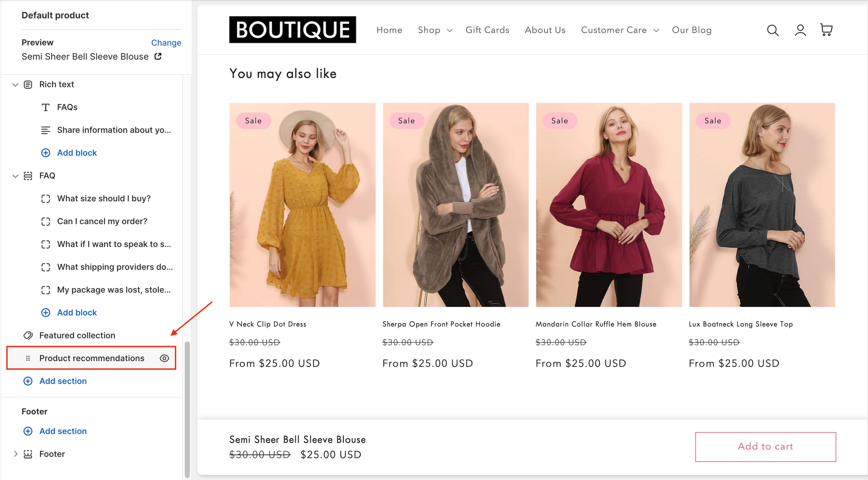Select the Featured collection tag icon
This screenshot has height=480, width=868.
coord(28,335)
